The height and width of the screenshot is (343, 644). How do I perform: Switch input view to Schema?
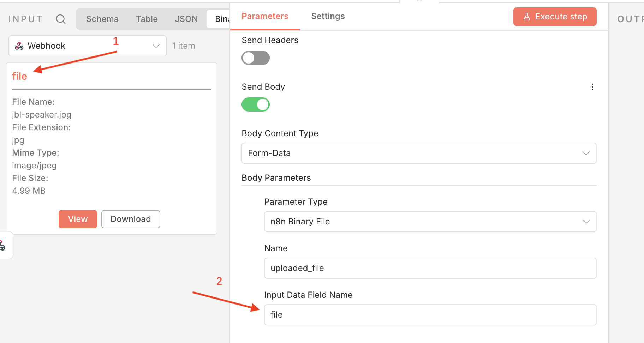coord(102,19)
